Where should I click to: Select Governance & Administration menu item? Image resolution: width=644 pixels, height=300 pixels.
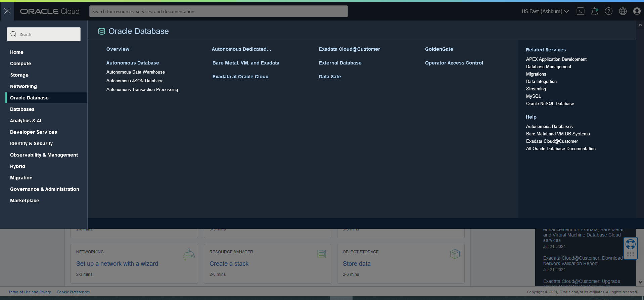tap(45, 189)
